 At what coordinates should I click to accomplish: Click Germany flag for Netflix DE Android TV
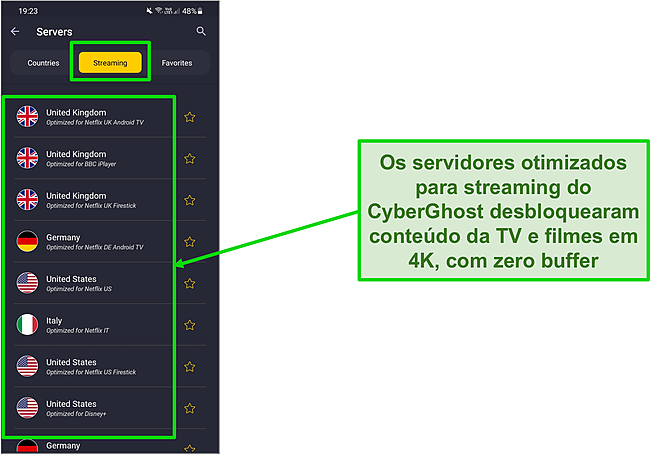coord(27,241)
